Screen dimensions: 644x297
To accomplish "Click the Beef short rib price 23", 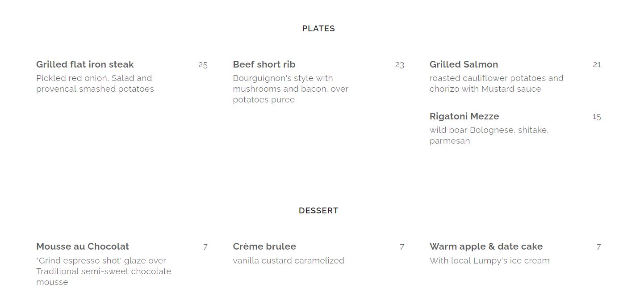I will pos(399,65).
